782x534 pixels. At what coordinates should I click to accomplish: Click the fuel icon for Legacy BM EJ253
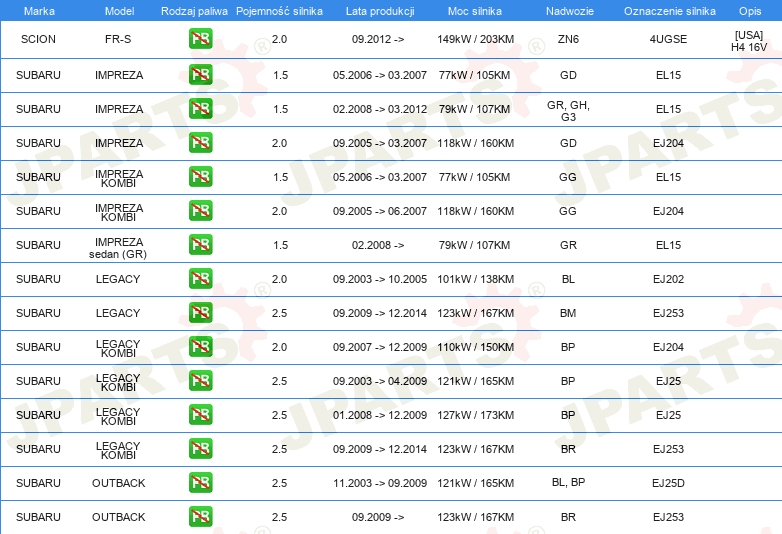[x=200, y=313]
